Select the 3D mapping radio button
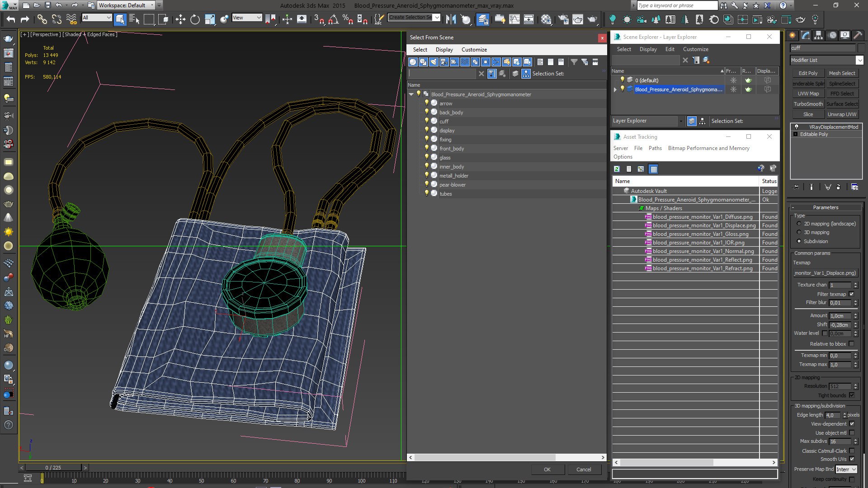The height and width of the screenshot is (488, 868). (799, 232)
